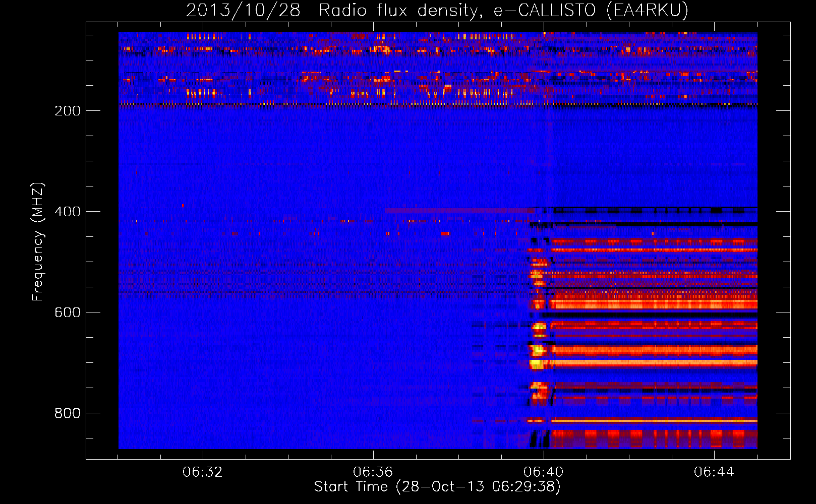Viewport: 816px width, 504px height.
Task: Click the 06:36 time axis label
Action: click(373, 472)
